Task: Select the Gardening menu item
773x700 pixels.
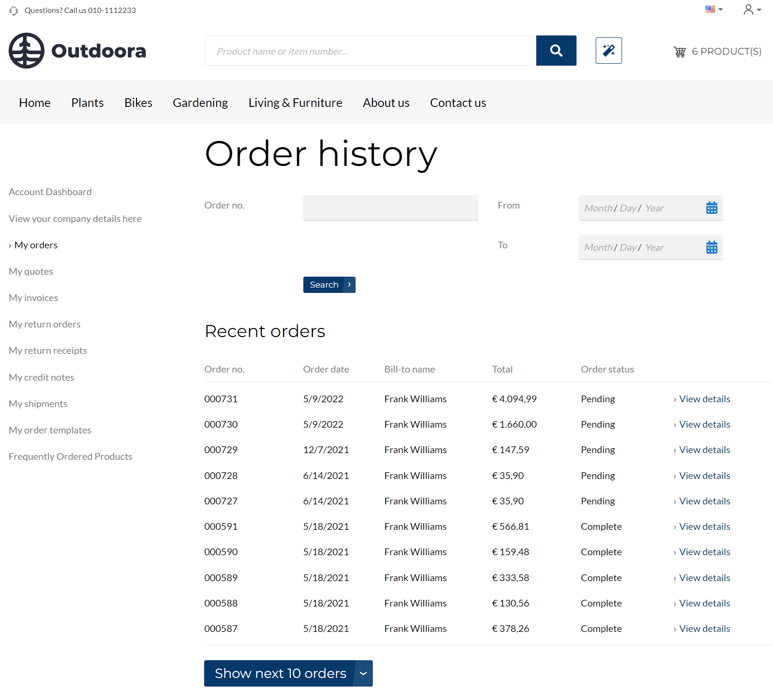Action: click(x=200, y=102)
